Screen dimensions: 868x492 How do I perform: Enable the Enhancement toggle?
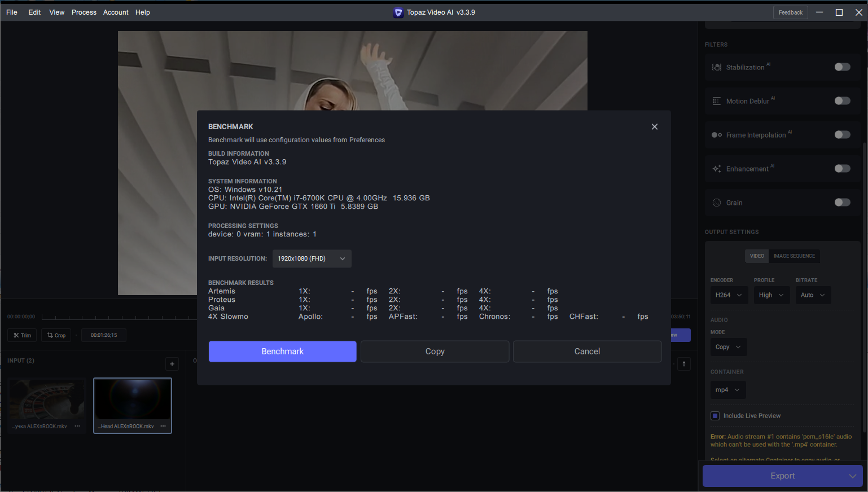pos(842,169)
